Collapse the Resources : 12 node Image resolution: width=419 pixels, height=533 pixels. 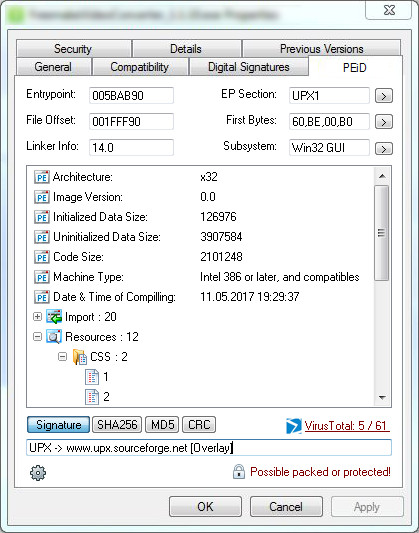(37, 337)
